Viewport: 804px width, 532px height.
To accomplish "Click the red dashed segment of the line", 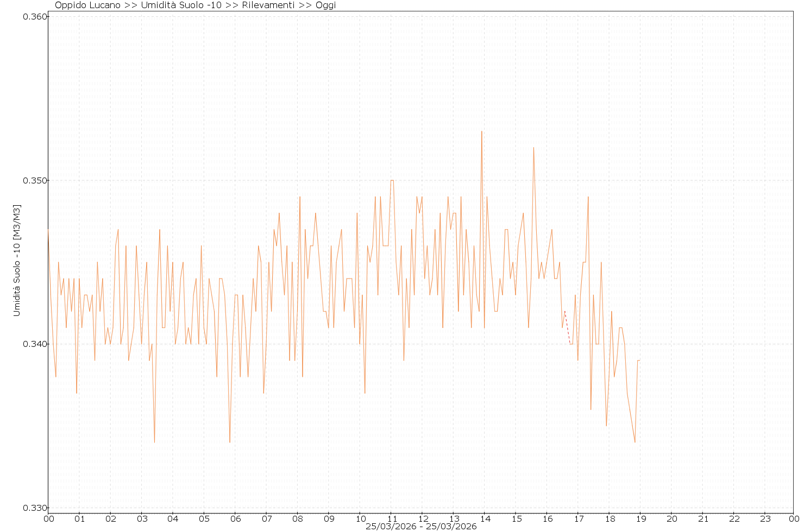I will pyautogui.click(x=567, y=327).
